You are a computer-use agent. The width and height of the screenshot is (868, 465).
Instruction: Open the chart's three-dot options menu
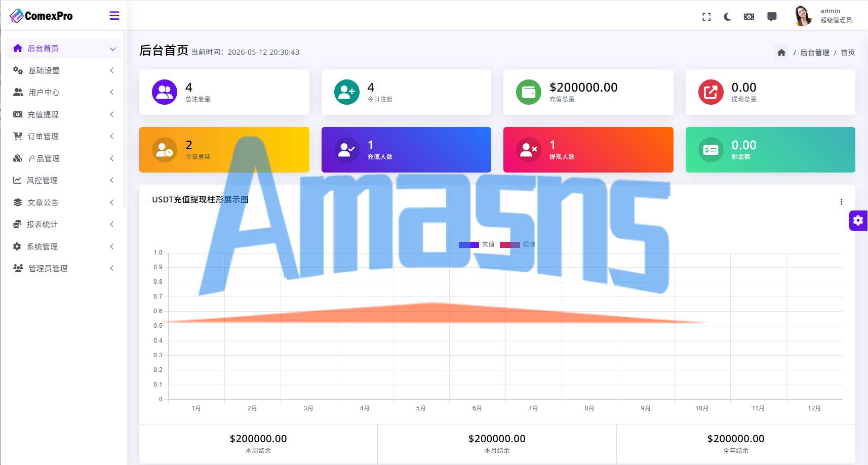click(841, 202)
